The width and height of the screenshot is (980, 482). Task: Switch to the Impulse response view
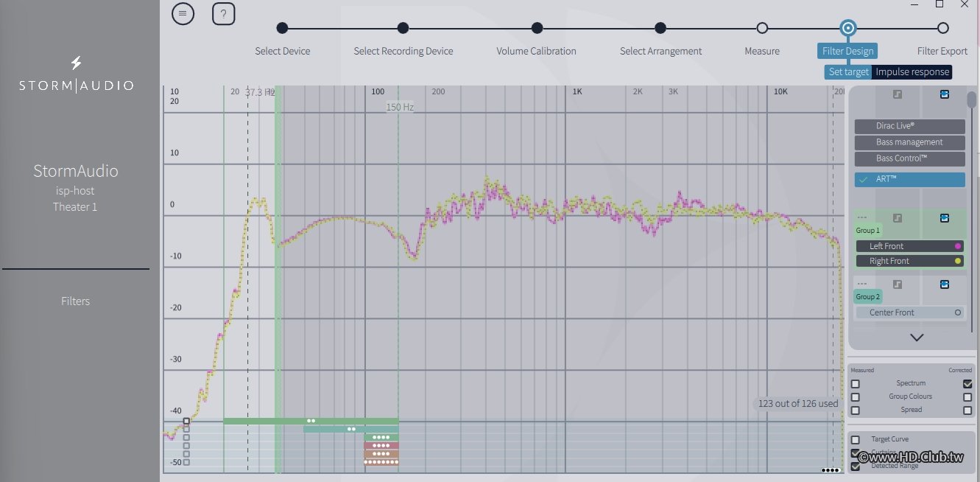[x=912, y=71]
